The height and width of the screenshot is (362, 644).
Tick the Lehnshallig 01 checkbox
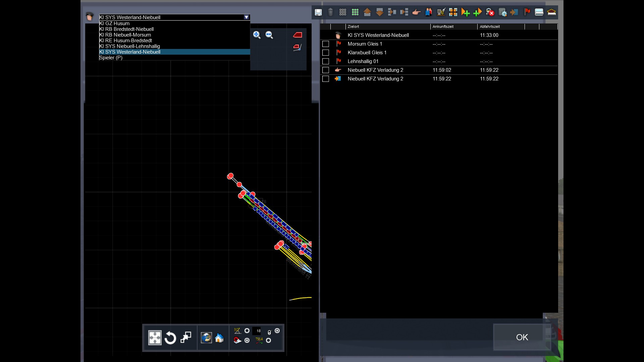[x=325, y=61]
